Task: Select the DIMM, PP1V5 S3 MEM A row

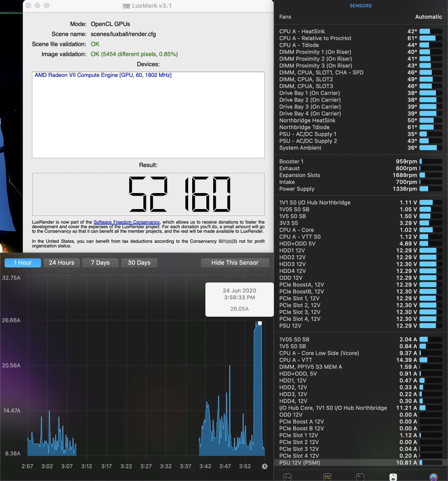Action: click(x=361, y=367)
